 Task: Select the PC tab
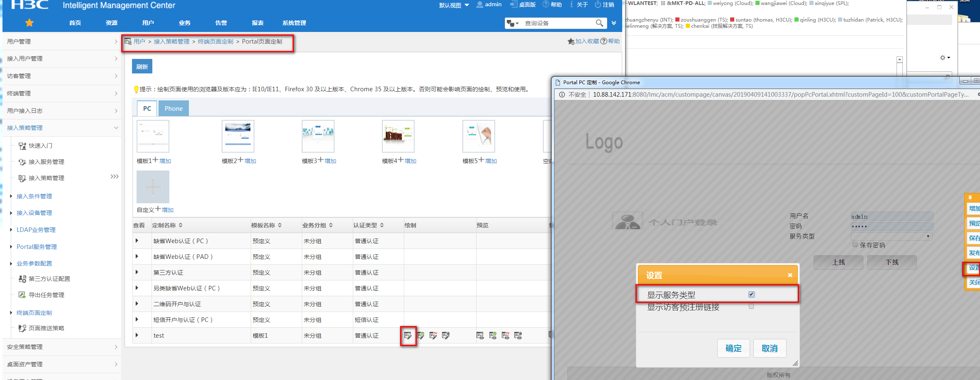147,108
